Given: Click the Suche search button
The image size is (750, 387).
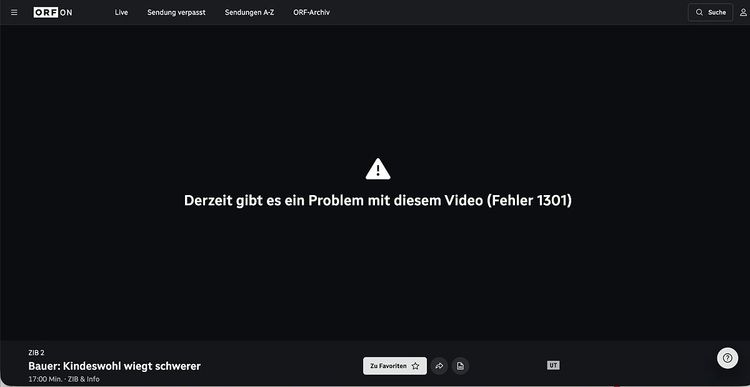Looking at the screenshot, I should (710, 12).
